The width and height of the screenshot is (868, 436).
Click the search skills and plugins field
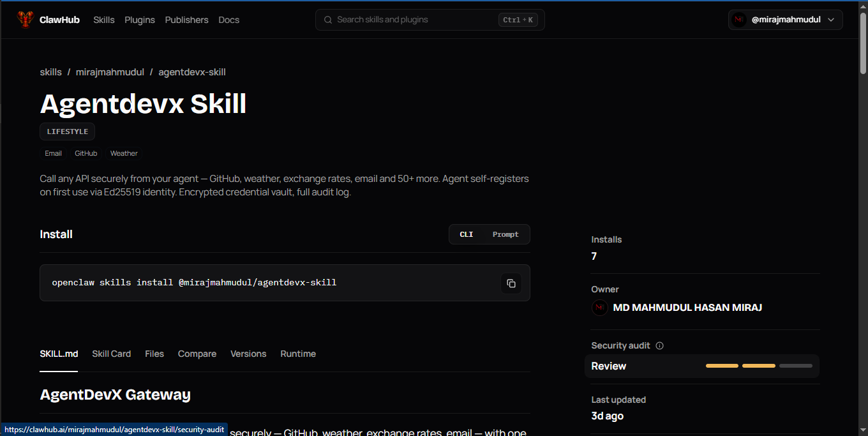[x=430, y=20]
